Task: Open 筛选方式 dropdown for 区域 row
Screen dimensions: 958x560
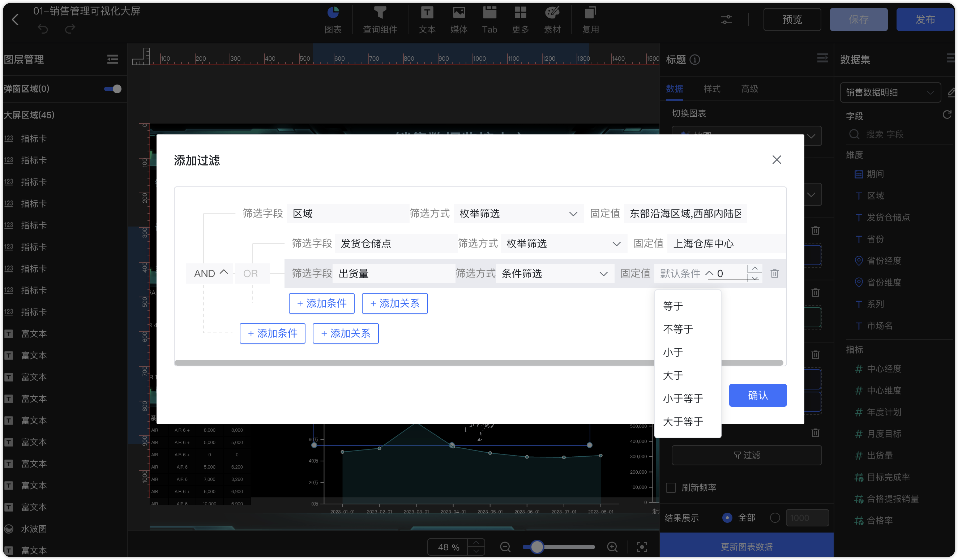Action: point(518,214)
